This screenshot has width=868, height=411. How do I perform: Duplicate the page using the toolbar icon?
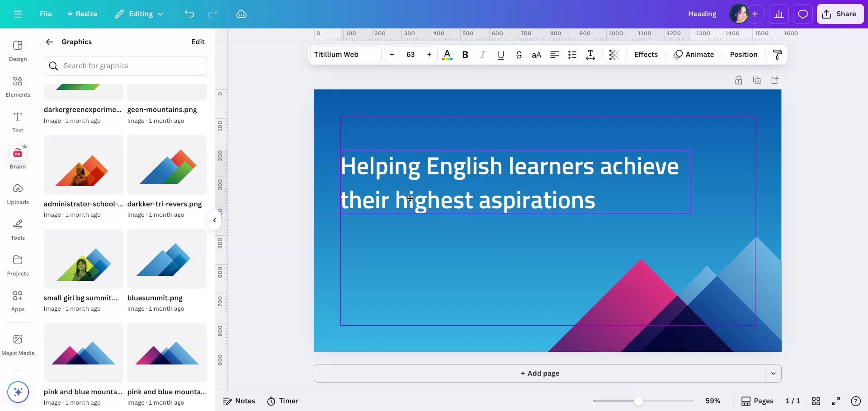756,80
